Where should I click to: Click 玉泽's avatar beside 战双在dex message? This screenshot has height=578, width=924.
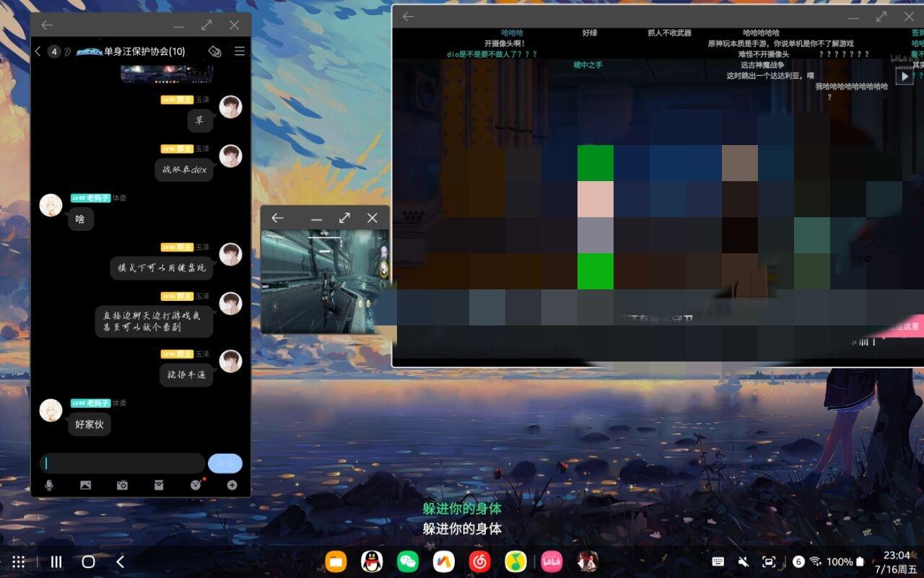(230, 156)
